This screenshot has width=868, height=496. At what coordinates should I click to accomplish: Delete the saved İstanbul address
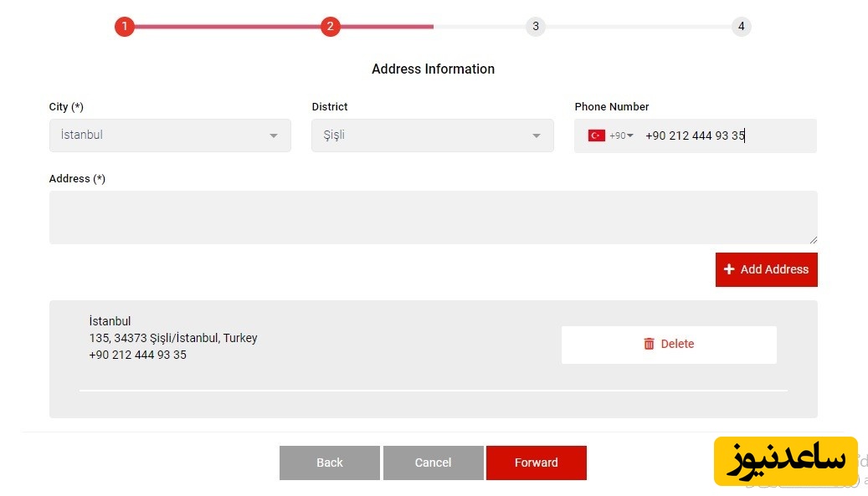pyautogui.click(x=669, y=345)
